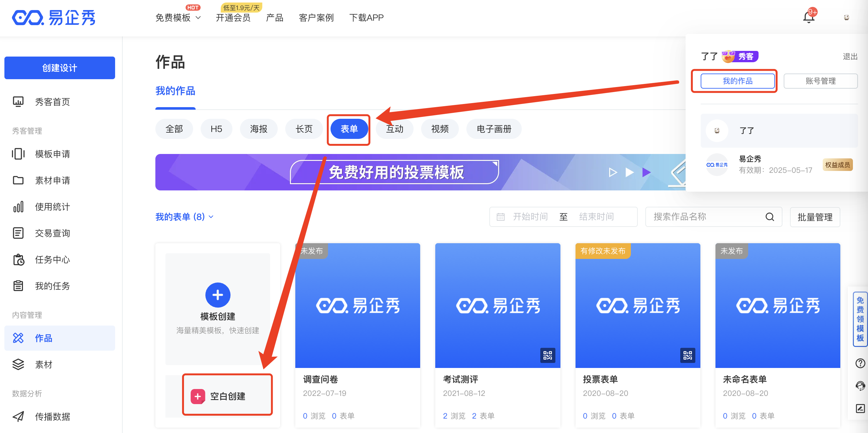Open the 未命名表单 card thumbnail
The image size is (868, 433).
click(777, 305)
